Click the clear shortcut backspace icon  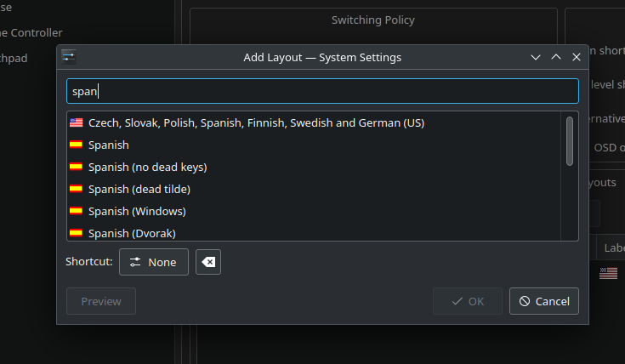click(x=207, y=262)
